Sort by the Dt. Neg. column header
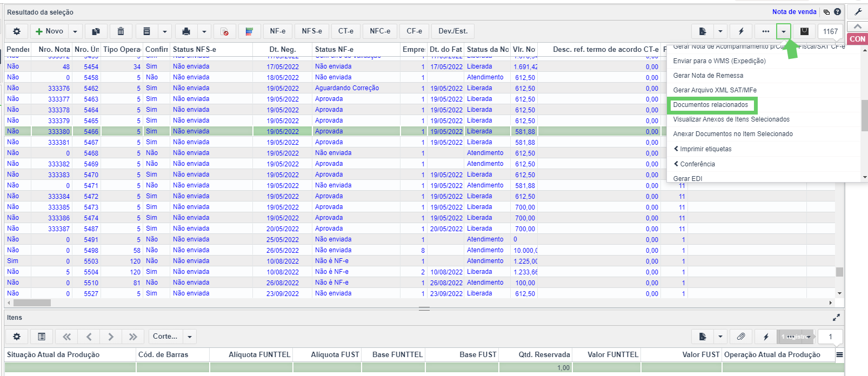The height and width of the screenshot is (376, 868). [282, 49]
